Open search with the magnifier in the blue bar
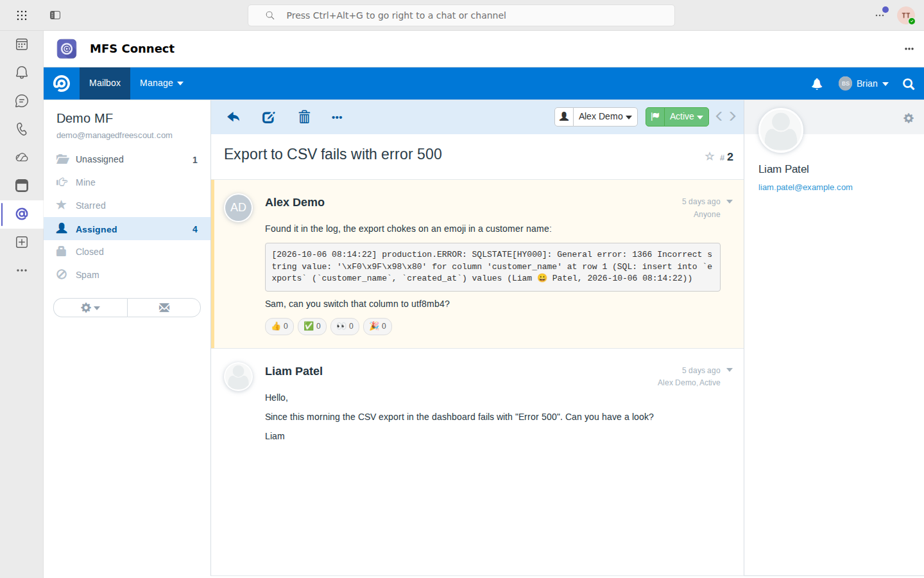The height and width of the screenshot is (578, 924). (x=909, y=83)
